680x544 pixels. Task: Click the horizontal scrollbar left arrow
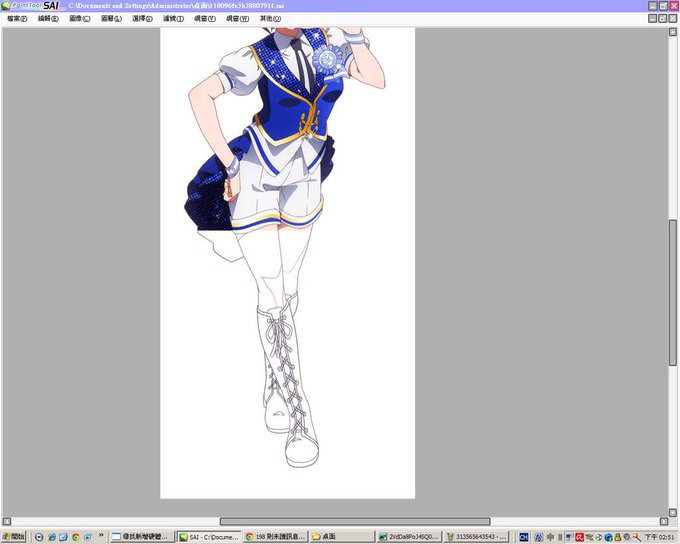[x=7, y=521]
